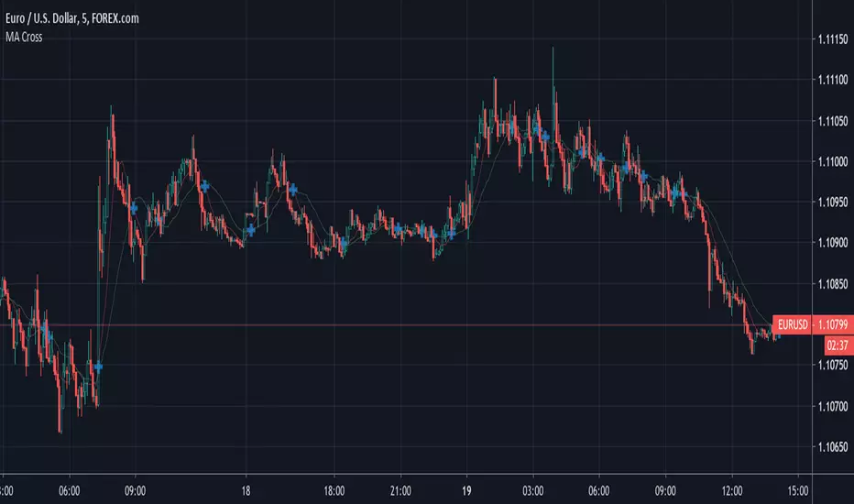Click the 1.10650 price axis label

(833, 447)
